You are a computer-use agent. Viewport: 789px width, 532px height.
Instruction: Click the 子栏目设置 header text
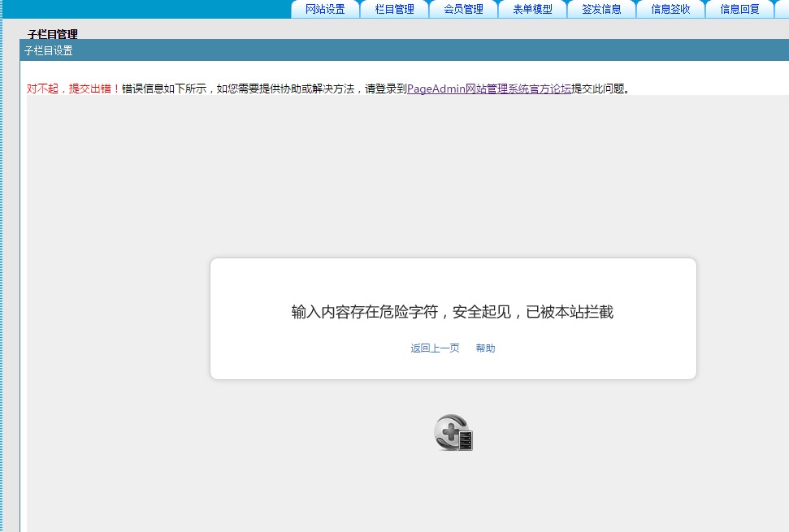tap(48, 50)
